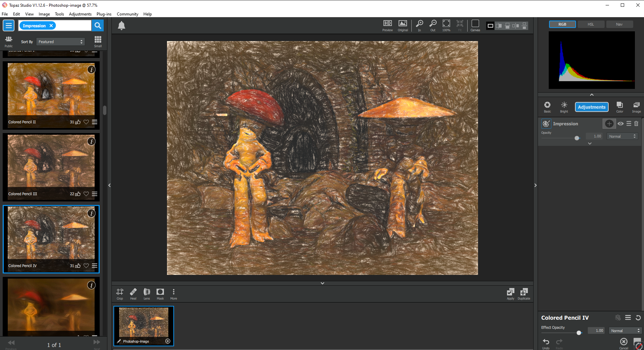Screen dimensions: 644x350
Task: Select side-by-side comparison view
Action: [x=516, y=26]
